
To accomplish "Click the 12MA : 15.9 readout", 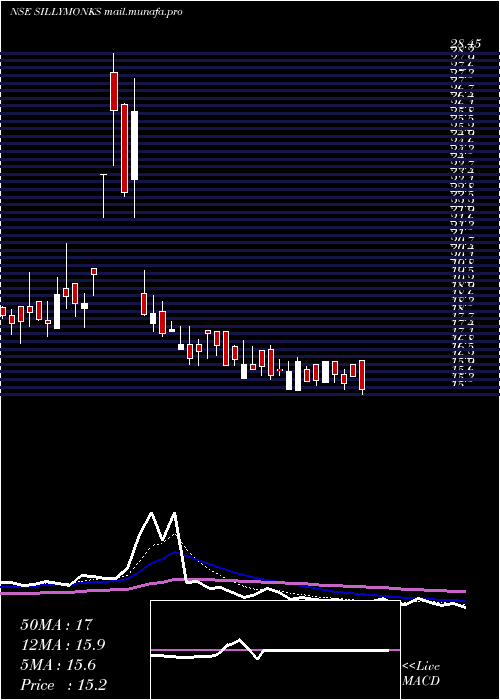I will pyautogui.click(x=64, y=645).
